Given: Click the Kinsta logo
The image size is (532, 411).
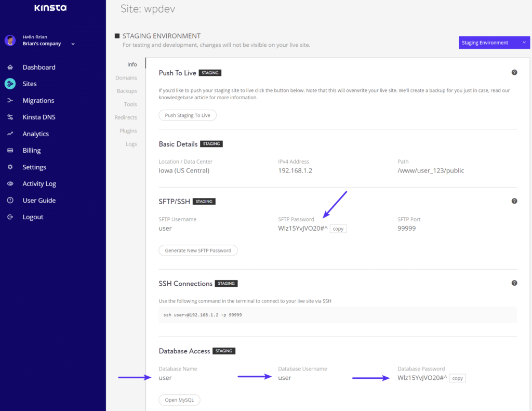Looking at the screenshot, I should 50,8.
